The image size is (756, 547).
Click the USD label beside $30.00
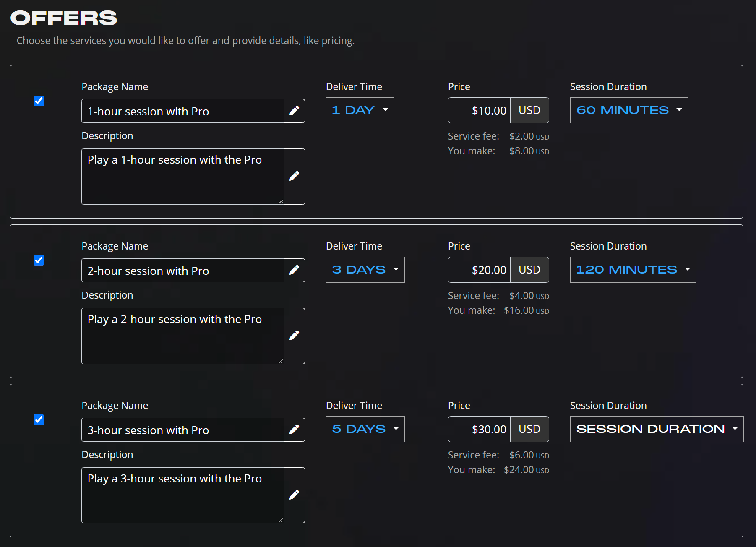[529, 429]
